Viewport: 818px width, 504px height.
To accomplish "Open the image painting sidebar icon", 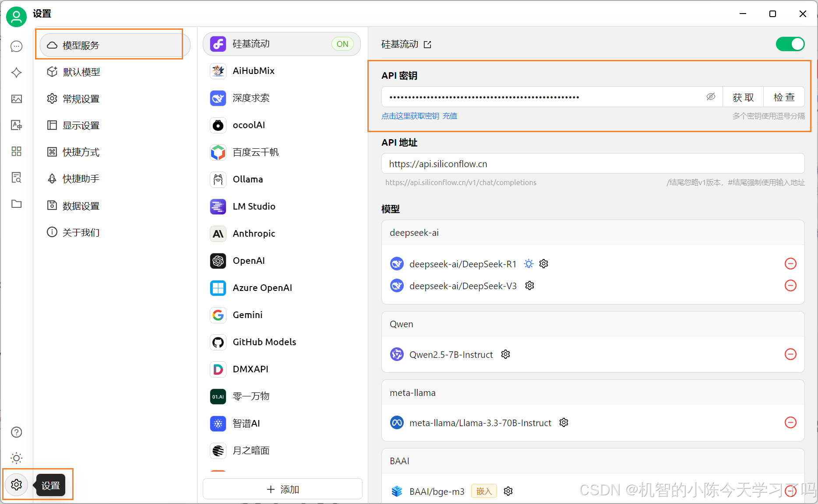I will [17, 99].
